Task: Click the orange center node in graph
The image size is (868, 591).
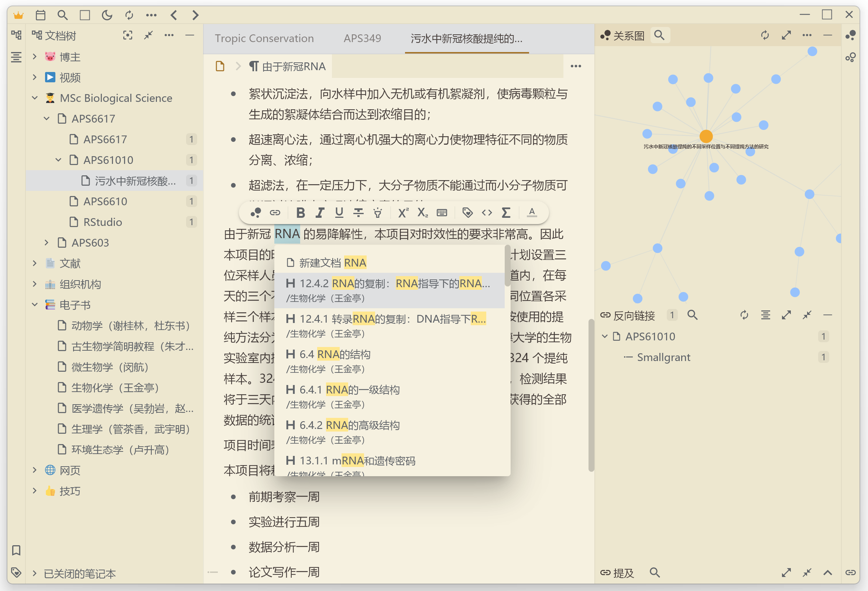Action: 706,136
